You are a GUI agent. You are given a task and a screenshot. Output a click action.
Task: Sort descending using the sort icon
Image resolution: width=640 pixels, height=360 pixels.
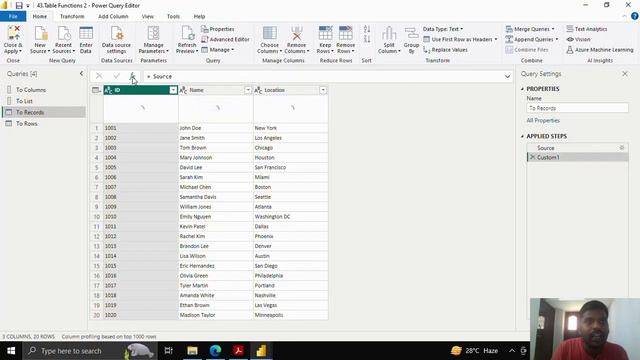point(367,39)
